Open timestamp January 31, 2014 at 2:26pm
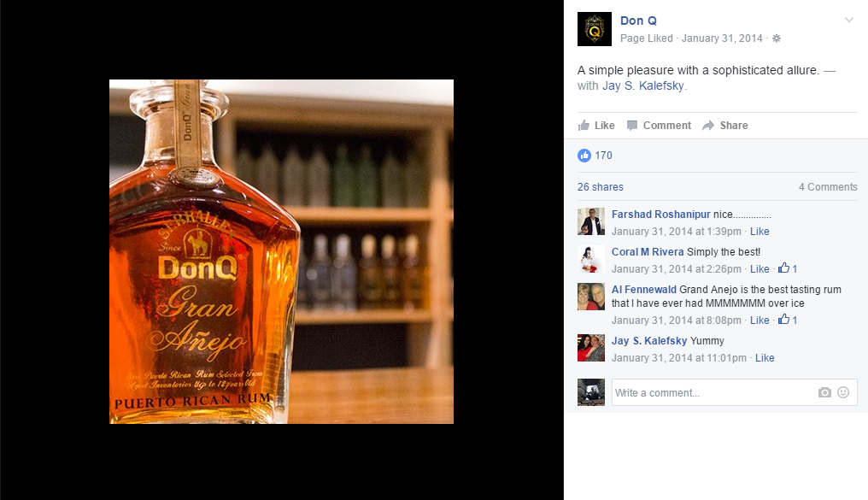Viewport: 868px width, 500px height. 676,269
